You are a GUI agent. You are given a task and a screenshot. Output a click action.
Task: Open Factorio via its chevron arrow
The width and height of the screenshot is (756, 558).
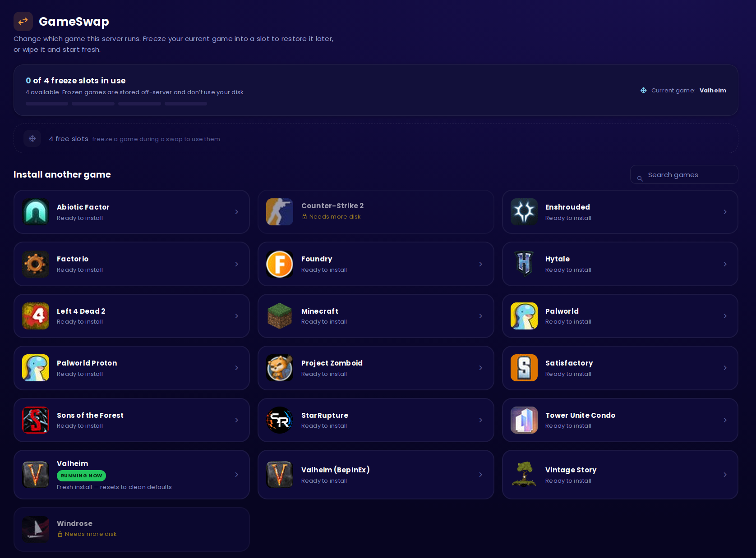click(x=236, y=264)
